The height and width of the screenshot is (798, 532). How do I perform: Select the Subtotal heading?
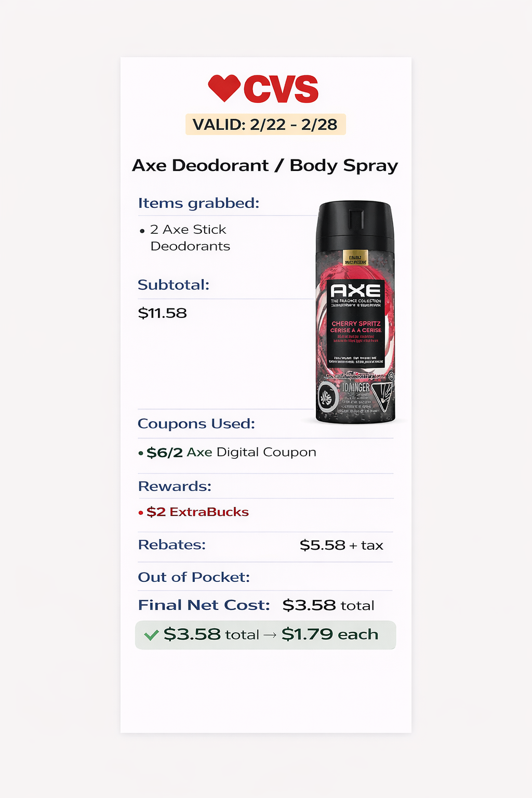(174, 285)
